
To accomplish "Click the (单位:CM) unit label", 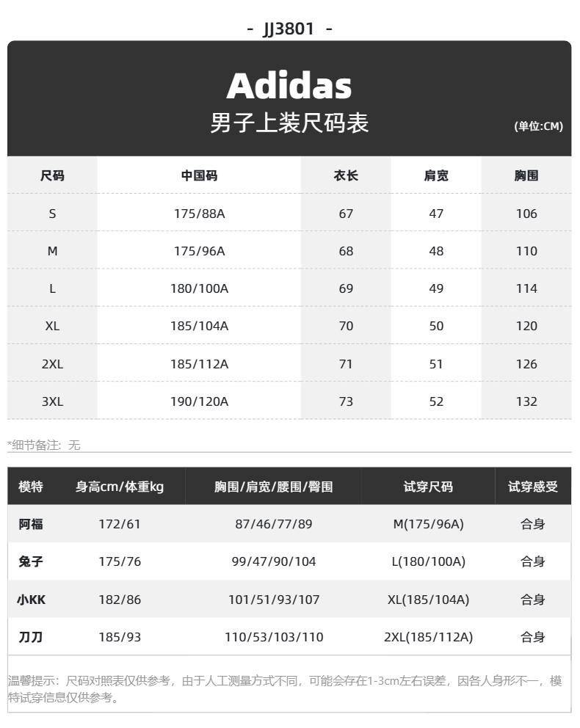I will point(538,126).
